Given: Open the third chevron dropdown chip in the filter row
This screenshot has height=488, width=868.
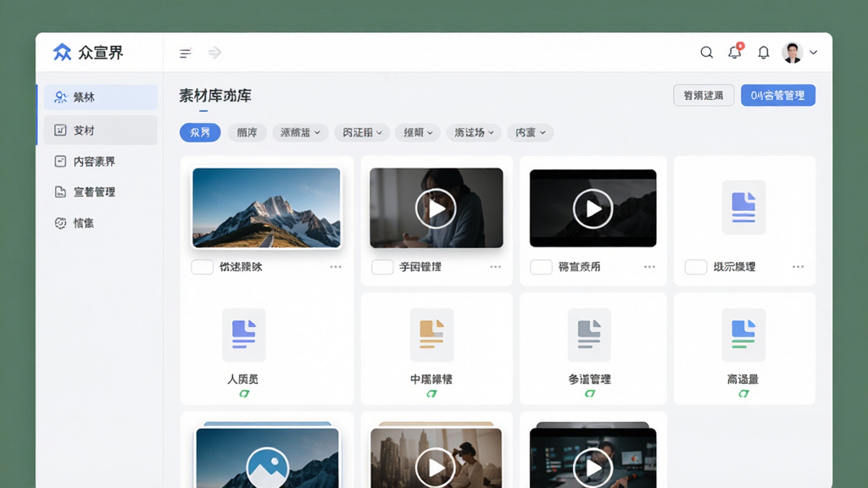Looking at the screenshot, I should 418,133.
